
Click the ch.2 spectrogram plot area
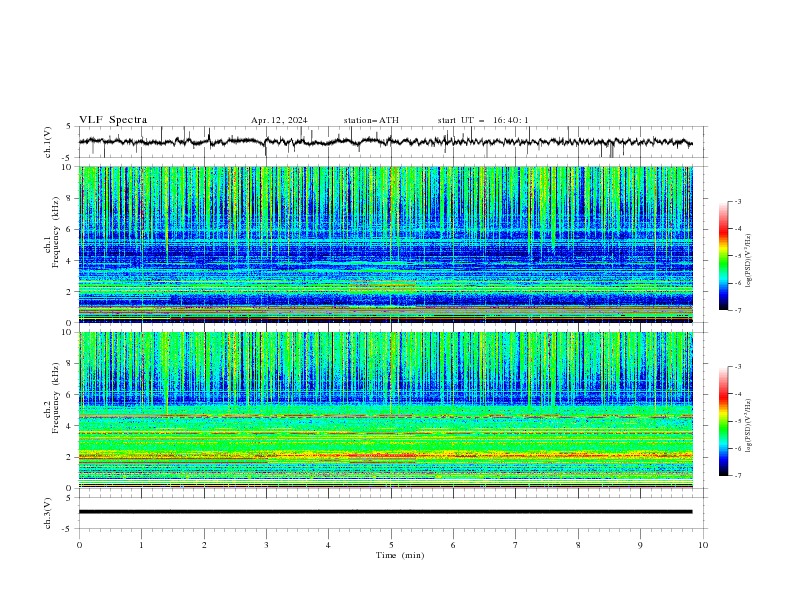(x=386, y=410)
